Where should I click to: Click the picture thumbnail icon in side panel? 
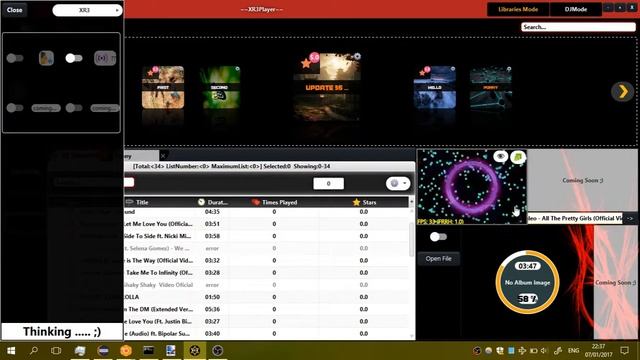46,58
